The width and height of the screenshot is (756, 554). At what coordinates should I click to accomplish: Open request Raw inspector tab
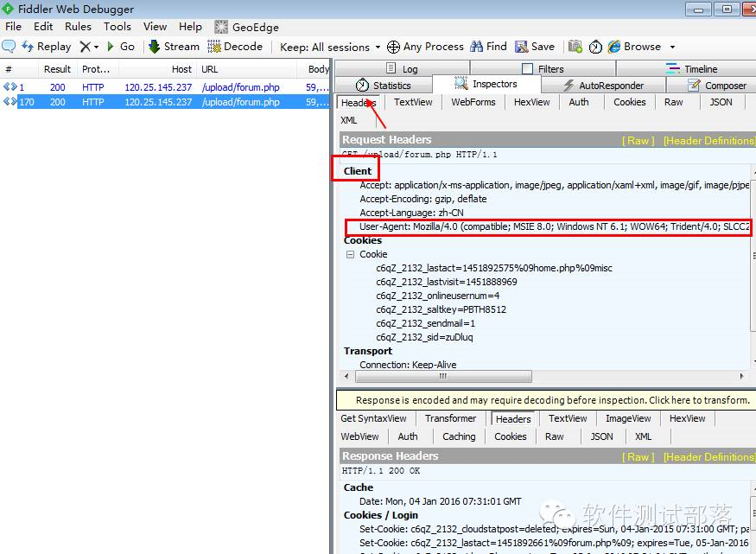click(674, 102)
